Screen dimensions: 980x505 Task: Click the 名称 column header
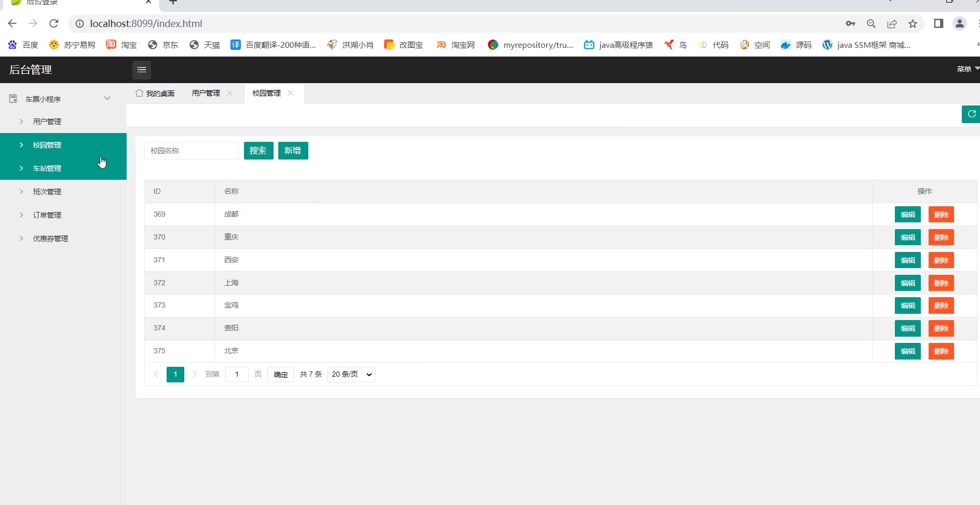point(543,191)
